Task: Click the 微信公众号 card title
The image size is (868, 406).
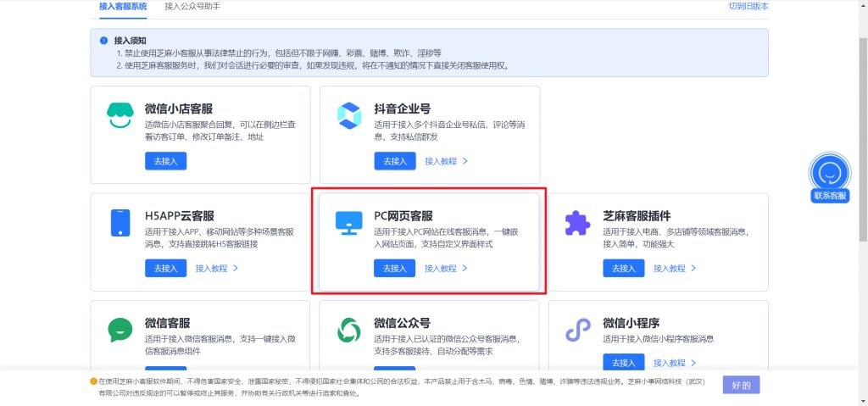Action: point(403,323)
